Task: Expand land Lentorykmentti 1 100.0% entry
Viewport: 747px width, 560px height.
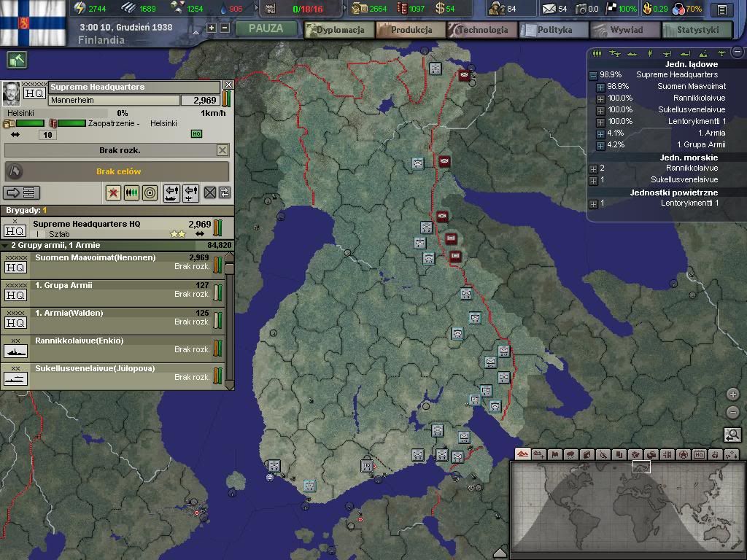Action: 600,122
